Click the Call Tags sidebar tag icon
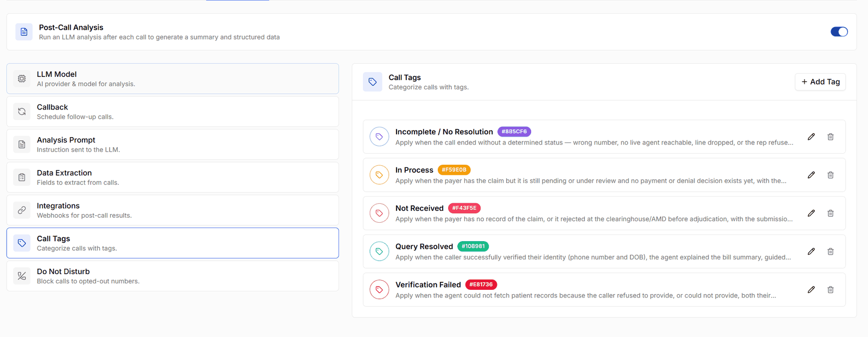 click(22, 243)
